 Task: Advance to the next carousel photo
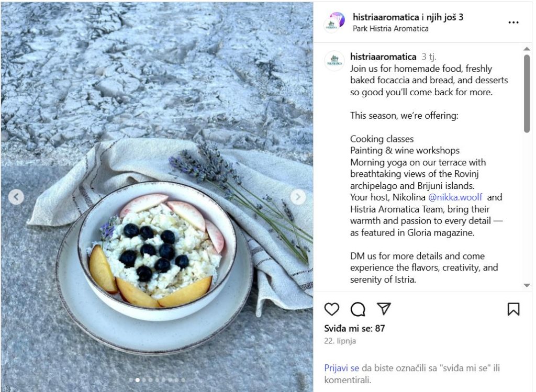[x=298, y=197]
